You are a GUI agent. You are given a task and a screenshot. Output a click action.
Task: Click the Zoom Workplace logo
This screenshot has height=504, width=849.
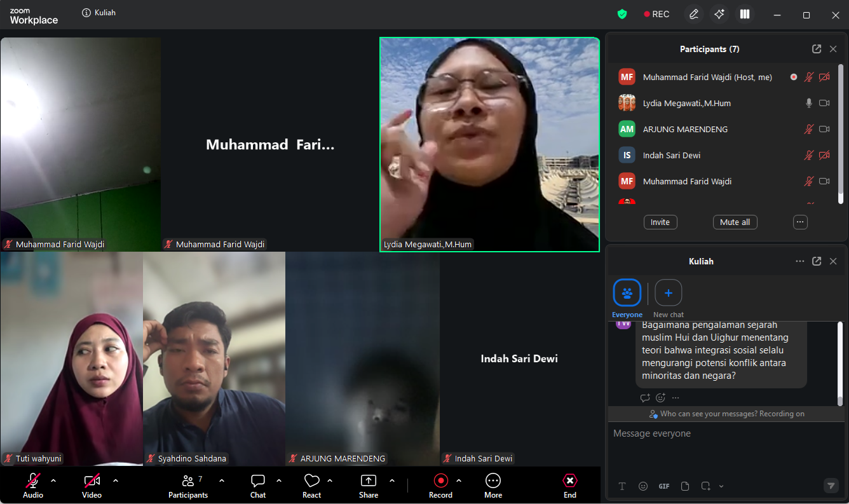pyautogui.click(x=34, y=17)
